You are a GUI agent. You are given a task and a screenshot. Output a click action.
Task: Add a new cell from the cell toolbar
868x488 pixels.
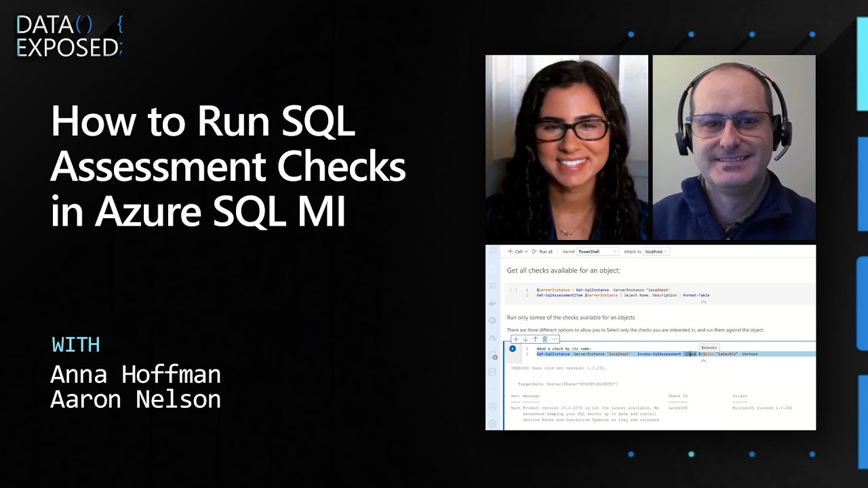point(515,339)
